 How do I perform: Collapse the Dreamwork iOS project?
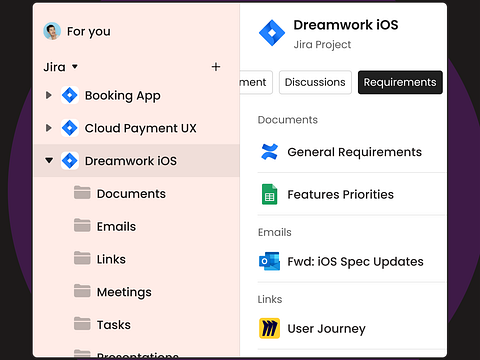[49, 161]
